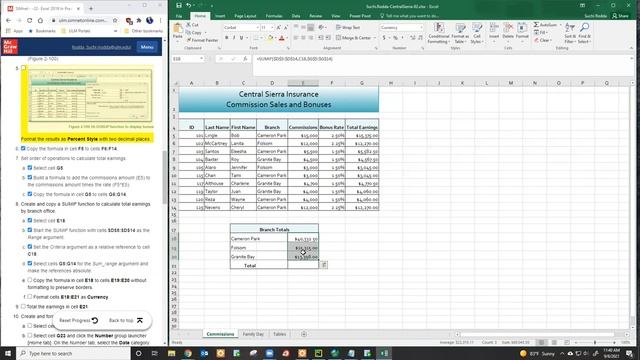Uncheck step 6 copy formula F5 checkbox
Image resolution: width=640 pixels, height=360 pixels.
[x=23, y=149]
